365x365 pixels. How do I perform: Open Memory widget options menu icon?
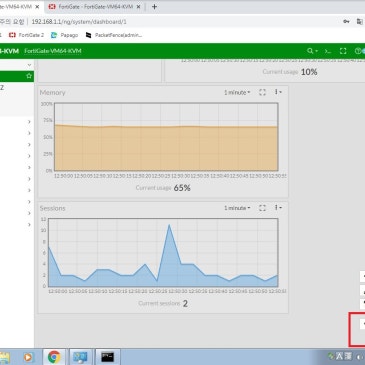click(x=278, y=92)
